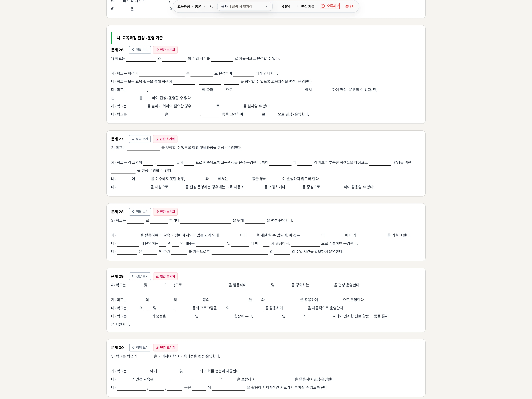Click blank after '2) 학교는' in 문제 27
The height and width of the screenshot is (399, 532).
click(143, 148)
